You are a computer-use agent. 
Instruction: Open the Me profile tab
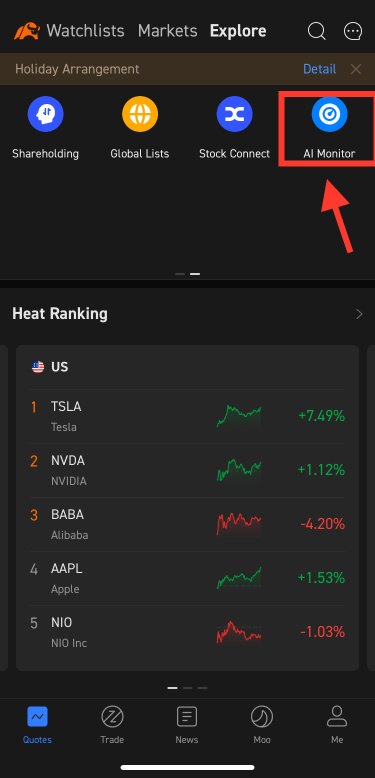pyautogui.click(x=337, y=724)
